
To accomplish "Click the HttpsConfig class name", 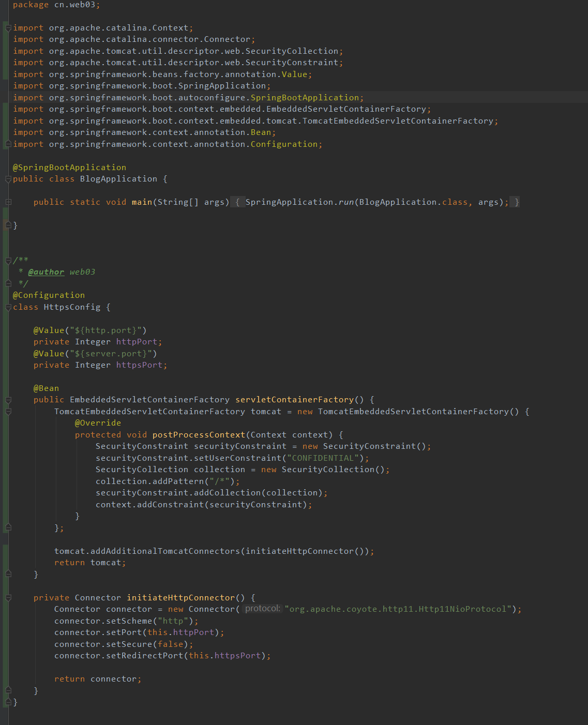I will (x=72, y=307).
